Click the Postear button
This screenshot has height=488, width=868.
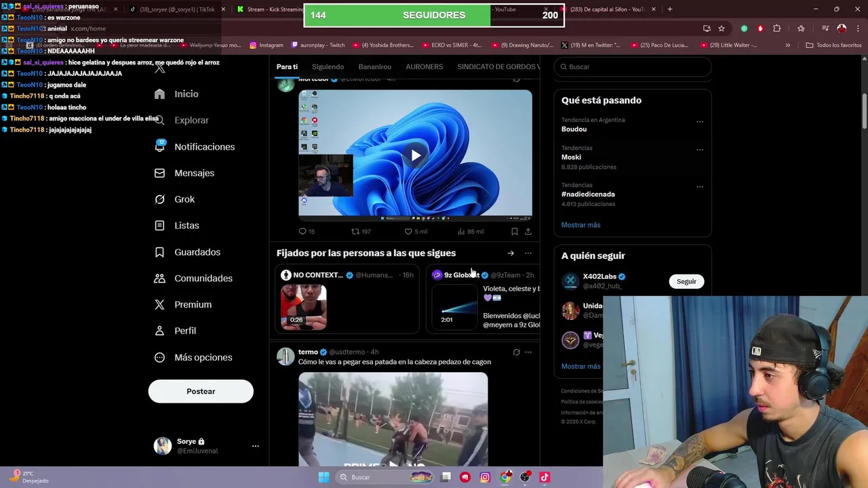[x=201, y=391]
